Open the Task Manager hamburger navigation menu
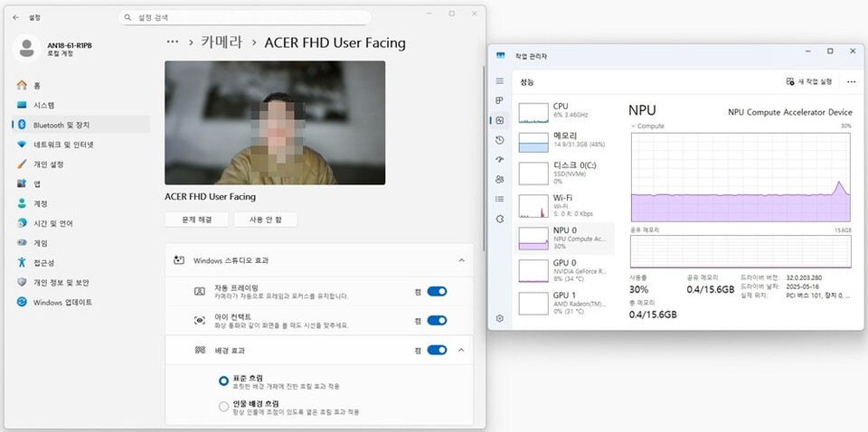The width and height of the screenshot is (868, 432). tap(500, 80)
